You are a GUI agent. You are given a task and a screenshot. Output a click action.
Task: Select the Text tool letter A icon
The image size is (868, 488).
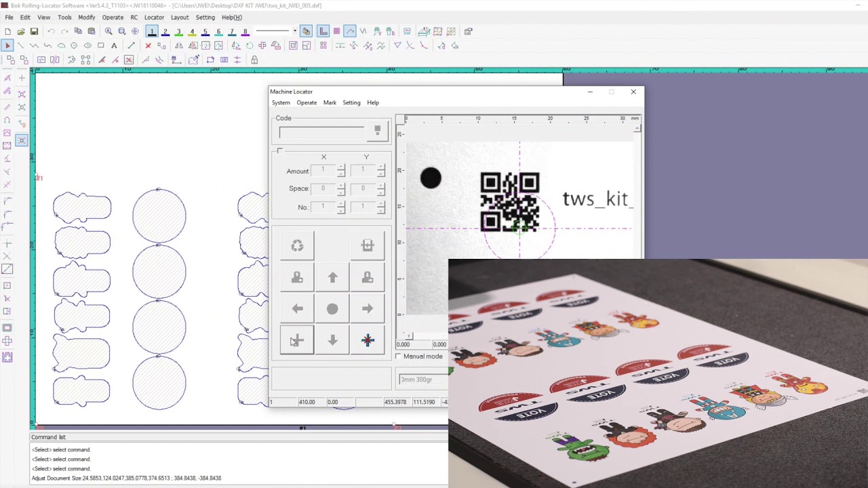click(114, 45)
